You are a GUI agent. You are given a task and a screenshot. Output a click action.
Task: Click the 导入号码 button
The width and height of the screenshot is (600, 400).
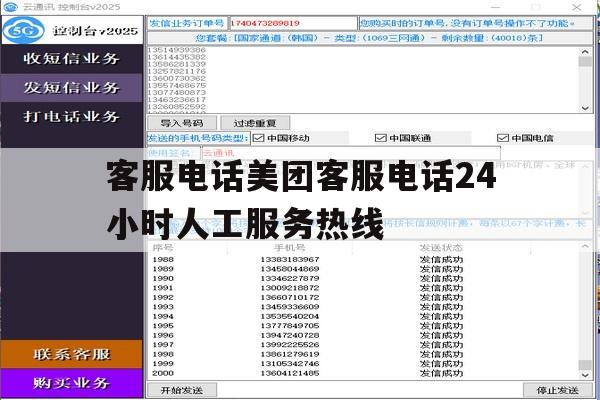point(182,123)
